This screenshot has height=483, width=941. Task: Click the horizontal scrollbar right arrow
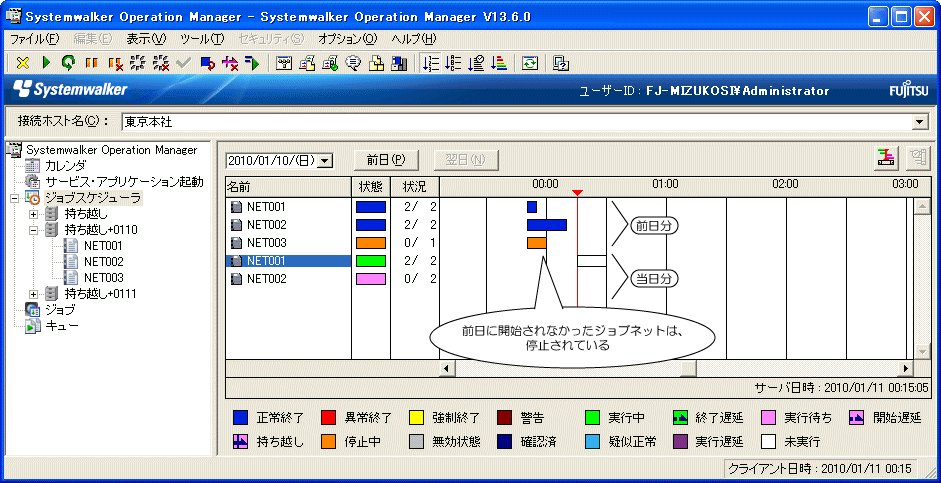(x=906, y=368)
